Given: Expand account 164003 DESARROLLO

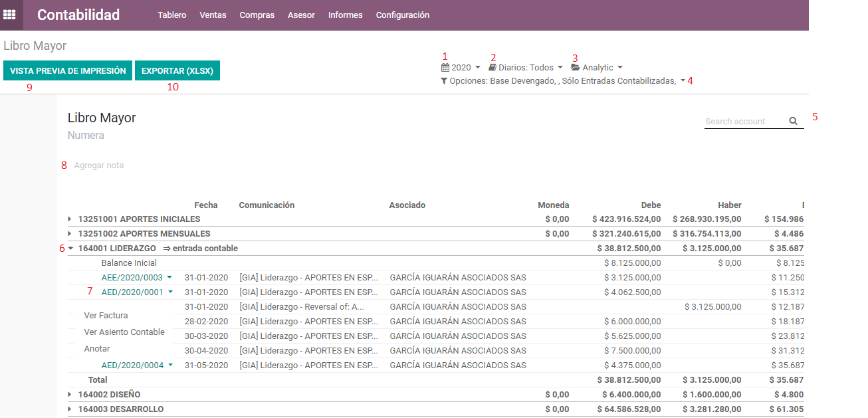Looking at the screenshot, I should click(70, 409).
